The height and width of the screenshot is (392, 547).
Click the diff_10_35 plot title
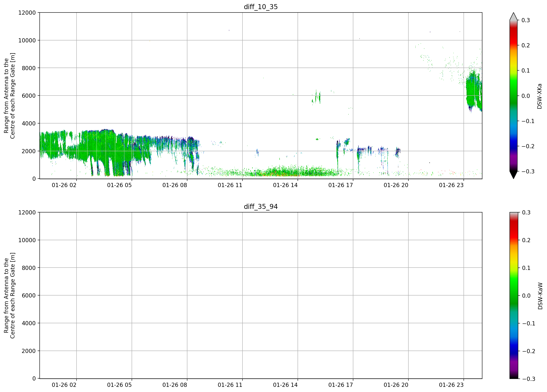tap(261, 7)
